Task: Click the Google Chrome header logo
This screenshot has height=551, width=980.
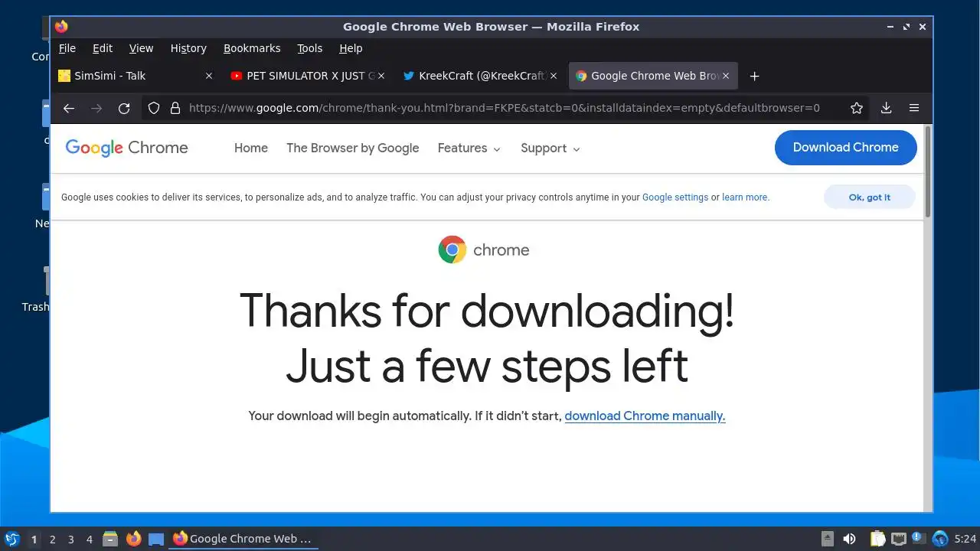Action: (x=126, y=148)
